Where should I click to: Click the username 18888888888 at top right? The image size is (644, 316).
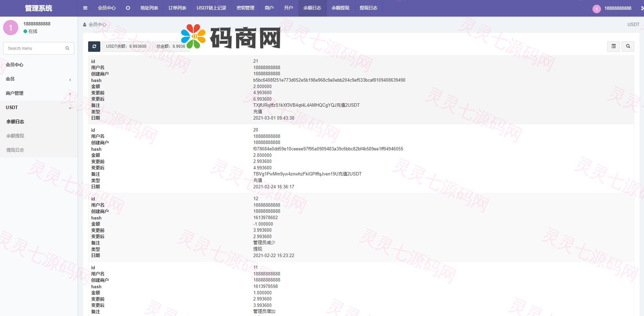coord(618,8)
